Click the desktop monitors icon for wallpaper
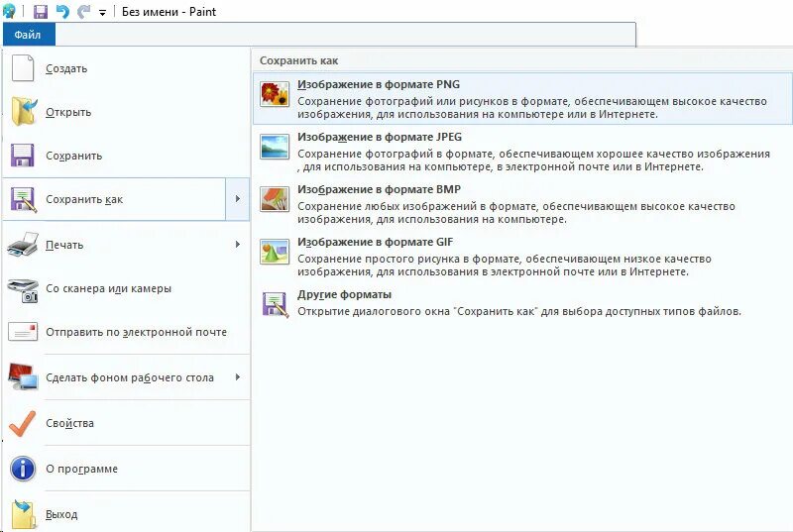This screenshot has width=793, height=532. 23,377
